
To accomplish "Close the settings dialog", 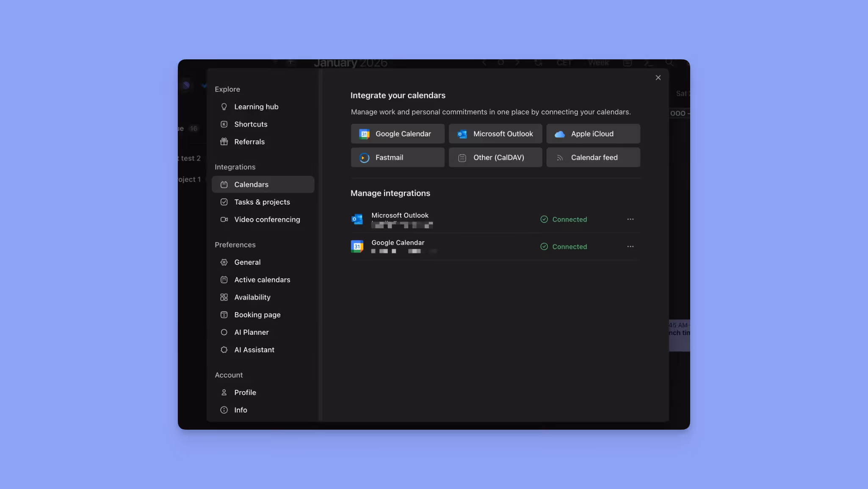I will point(658,78).
